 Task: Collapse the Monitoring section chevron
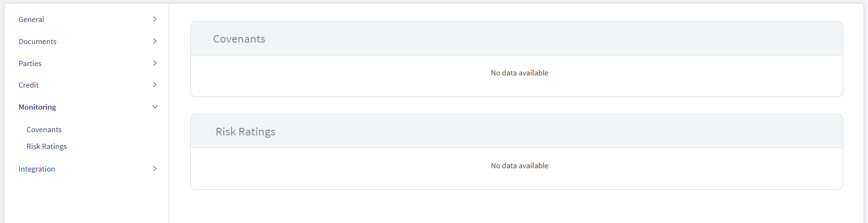click(155, 107)
